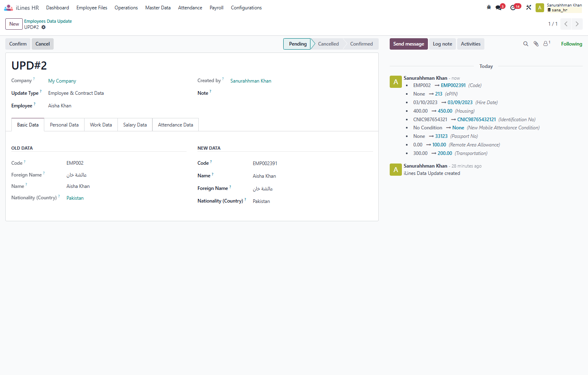
Task: Open the Master Data menu
Action: 158,8
